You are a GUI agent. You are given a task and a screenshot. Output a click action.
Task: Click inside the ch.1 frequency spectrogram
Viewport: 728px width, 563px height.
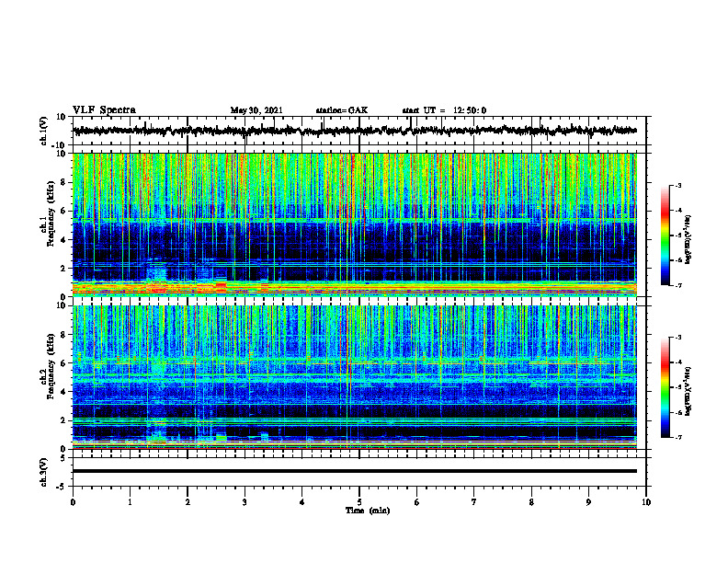355,224
